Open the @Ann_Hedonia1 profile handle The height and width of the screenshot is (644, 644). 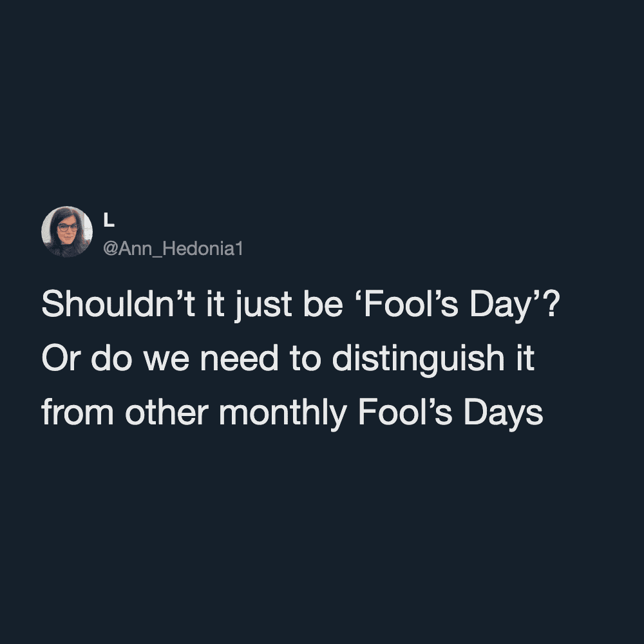pyautogui.click(x=173, y=248)
